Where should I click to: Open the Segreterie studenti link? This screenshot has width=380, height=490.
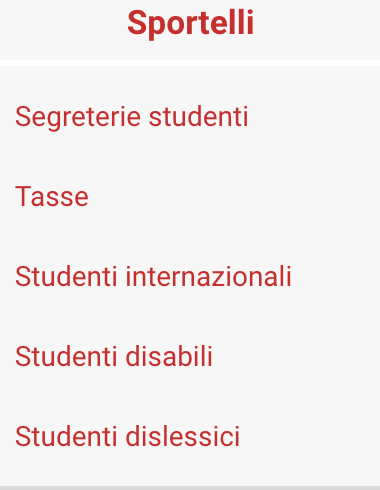(132, 117)
